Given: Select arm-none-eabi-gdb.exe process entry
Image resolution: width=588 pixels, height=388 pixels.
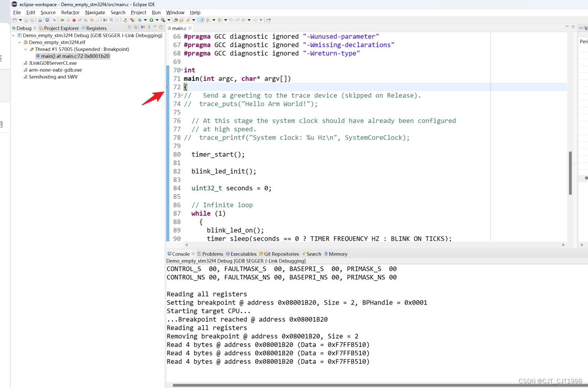Looking at the screenshot, I should [x=56, y=70].
